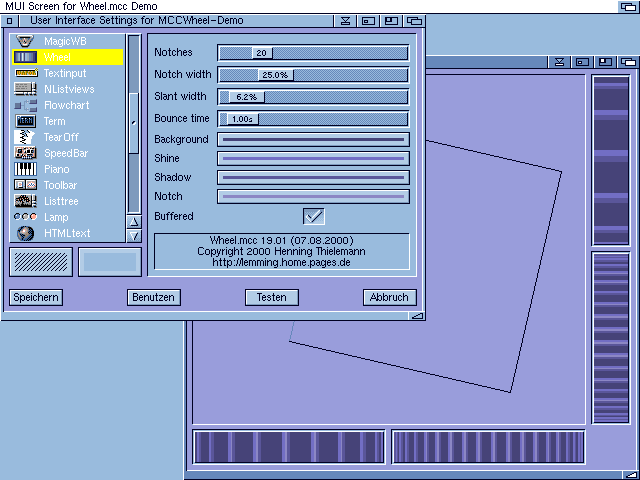Select the MagicWB list entry text
640x480 pixels.
[65, 41]
